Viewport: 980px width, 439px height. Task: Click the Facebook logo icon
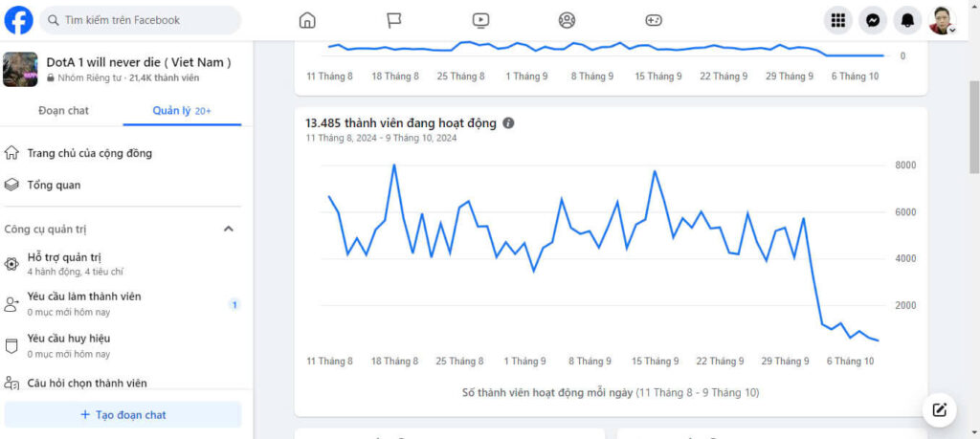(x=18, y=20)
